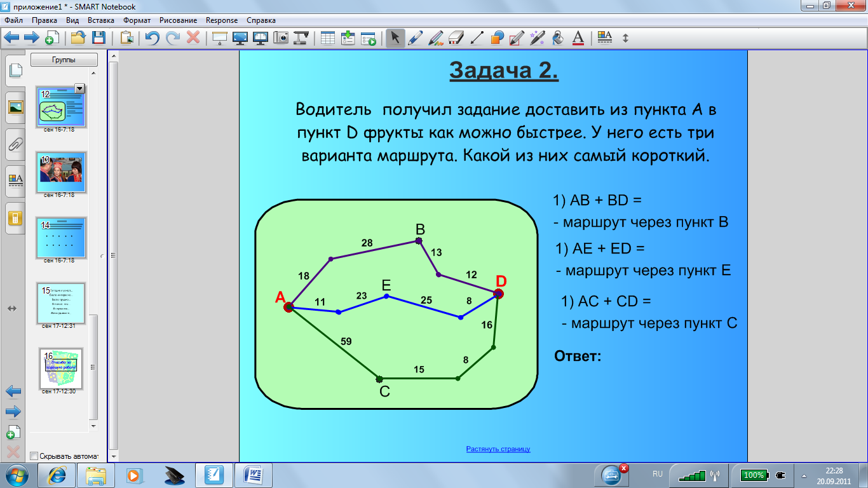The image size is (868, 488).
Task: Select the page 16 thumbnail
Action: [x=61, y=369]
